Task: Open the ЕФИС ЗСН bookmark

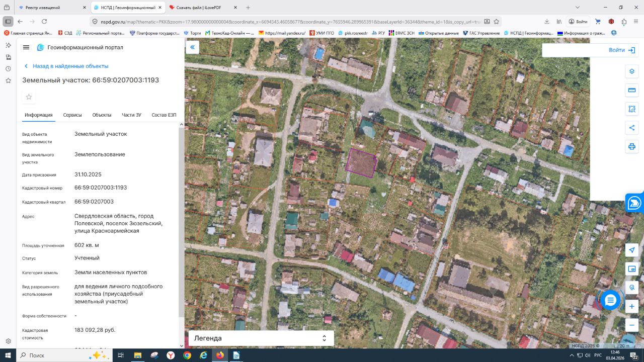Action: pyautogui.click(x=400, y=33)
